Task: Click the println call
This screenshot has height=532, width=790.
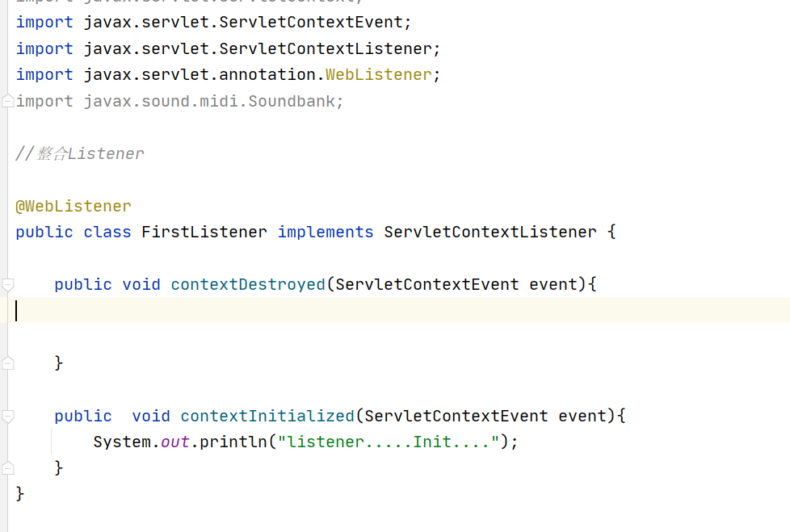Action: 233,442
